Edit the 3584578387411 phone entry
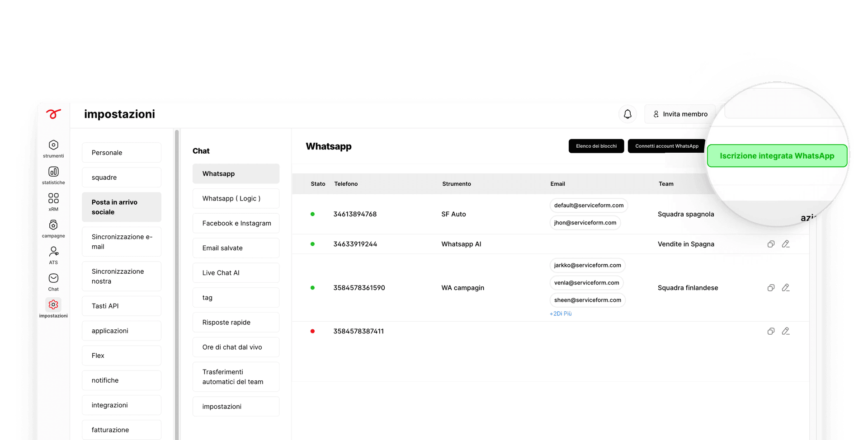868x440 pixels. (x=786, y=331)
